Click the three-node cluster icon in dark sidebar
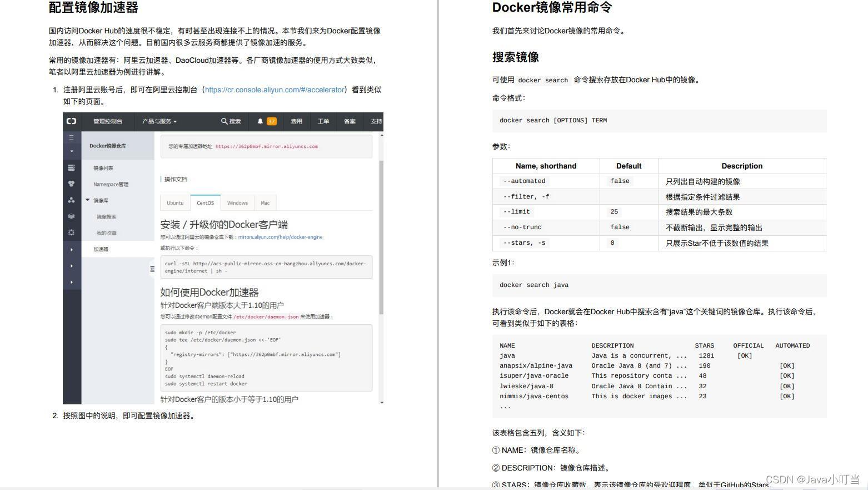868x490 pixels. click(x=71, y=200)
